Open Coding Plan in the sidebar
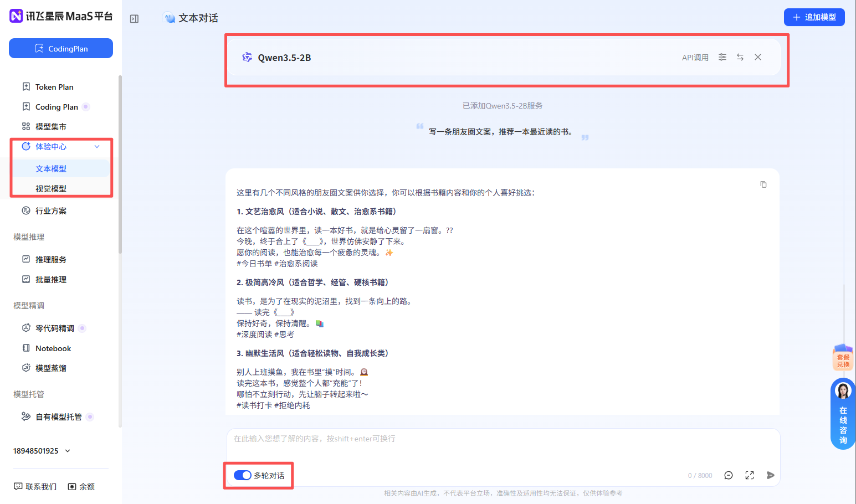 [x=57, y=107]
